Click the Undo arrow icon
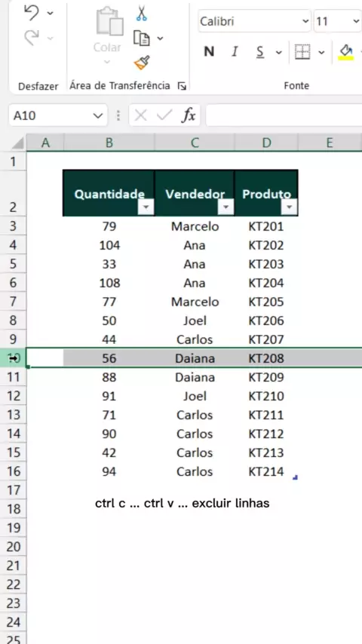 (x=32, y=13)
